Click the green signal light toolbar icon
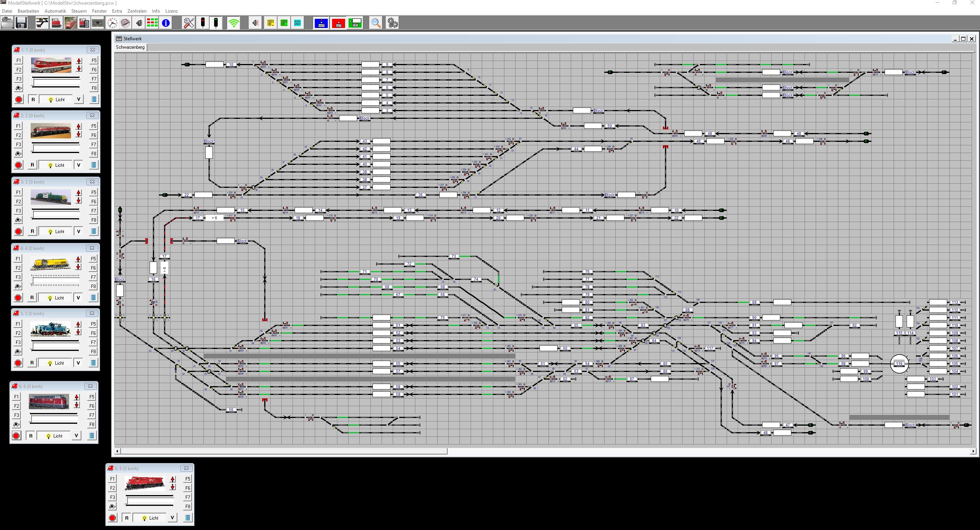Viewport: 980px width, 530px height. coord(216,23)
